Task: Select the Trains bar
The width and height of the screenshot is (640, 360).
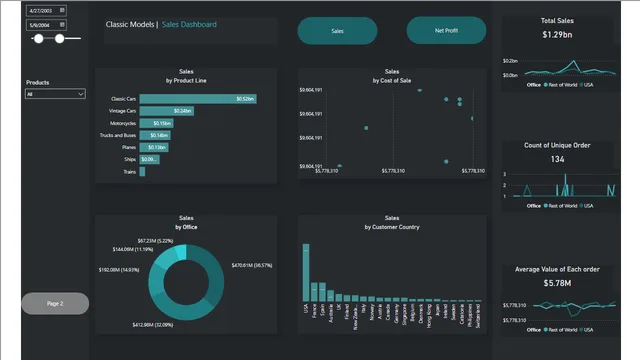Action: click(142, 172)
